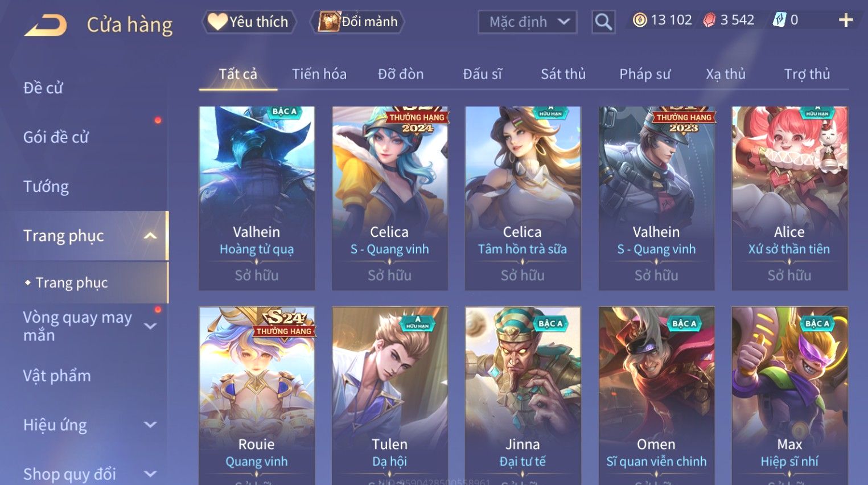Screen dimensions: 868x485
Task: Collapse the Trang phục sidebar section
Action: click(150, 236)
